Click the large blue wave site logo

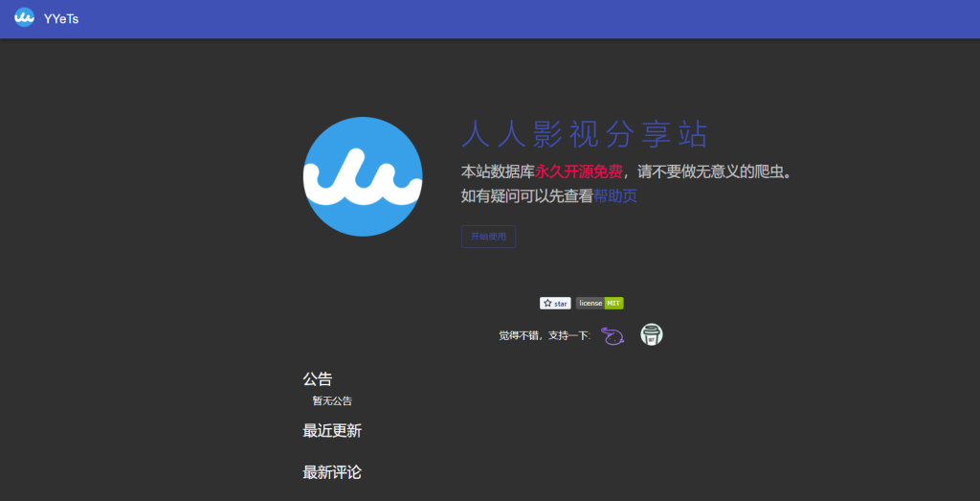(x=363, y=176)
